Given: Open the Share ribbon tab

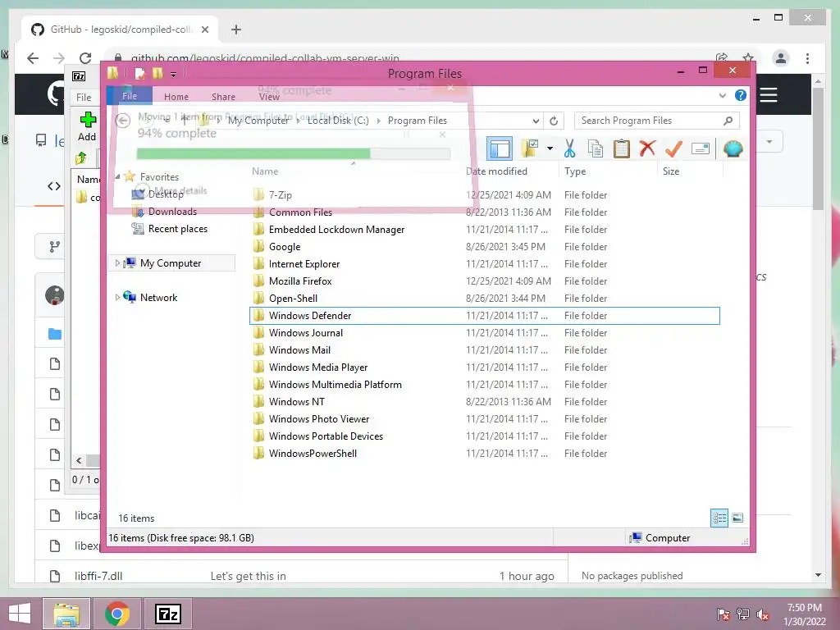Looking at the screenshot, I should [x=223, y=97].
